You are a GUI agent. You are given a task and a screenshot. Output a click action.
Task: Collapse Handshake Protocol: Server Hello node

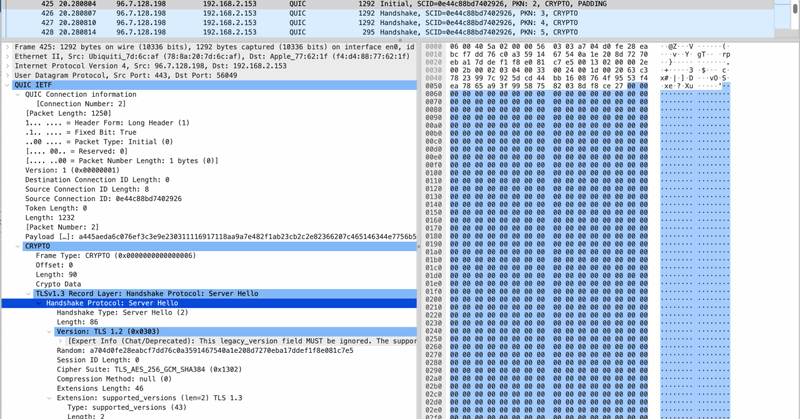pyautogui.click(x=39, y=303)
